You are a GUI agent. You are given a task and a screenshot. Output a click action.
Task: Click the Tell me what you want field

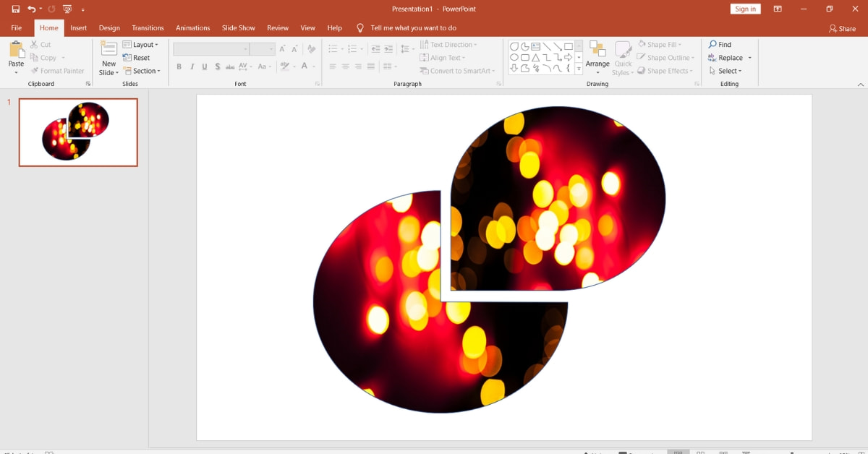(x=413, y=27)
